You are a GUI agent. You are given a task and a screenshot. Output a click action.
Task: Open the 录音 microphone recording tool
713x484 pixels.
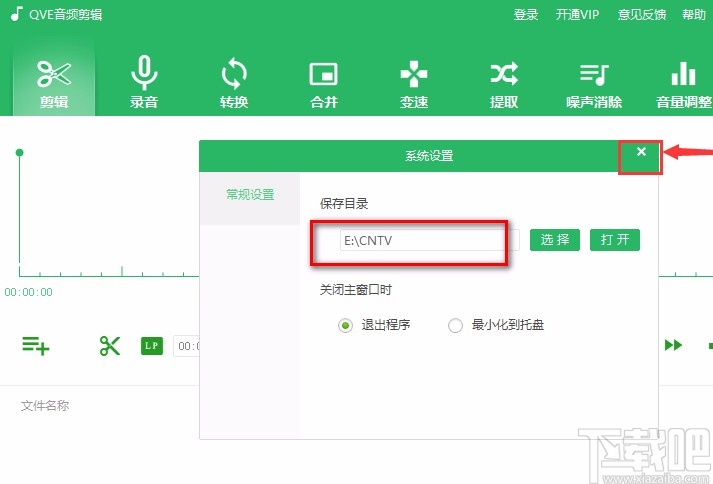[x=144, y=82]
